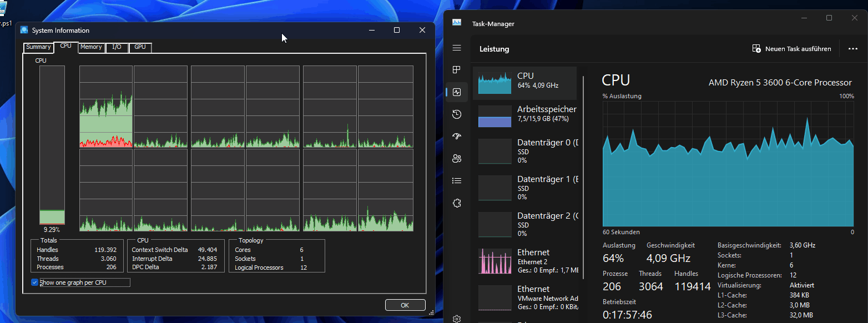Toggle Show one graph per CPU checkbox

point(34,282)
